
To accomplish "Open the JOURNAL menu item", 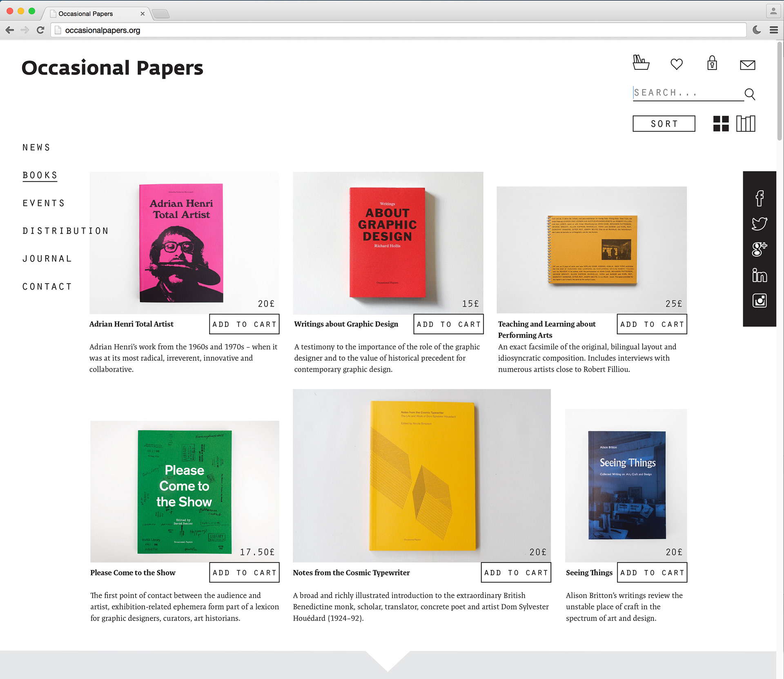I will point(47,259).
